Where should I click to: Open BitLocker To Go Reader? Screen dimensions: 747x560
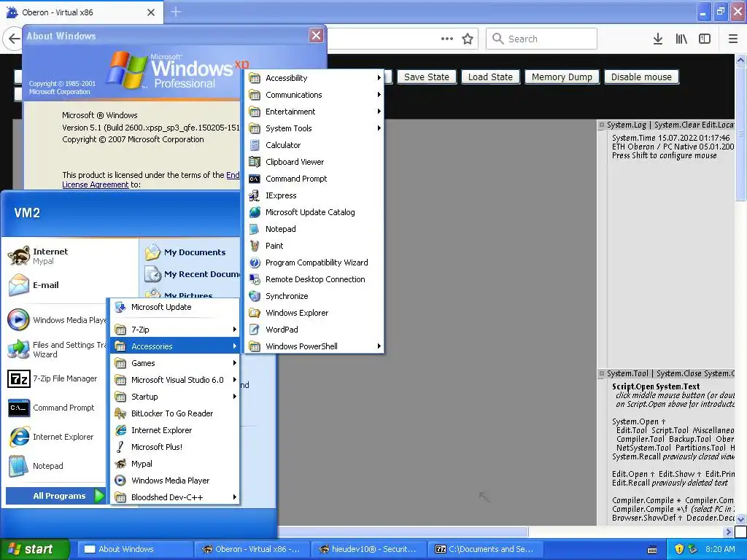pyautogui.click(x=174, y=413)
